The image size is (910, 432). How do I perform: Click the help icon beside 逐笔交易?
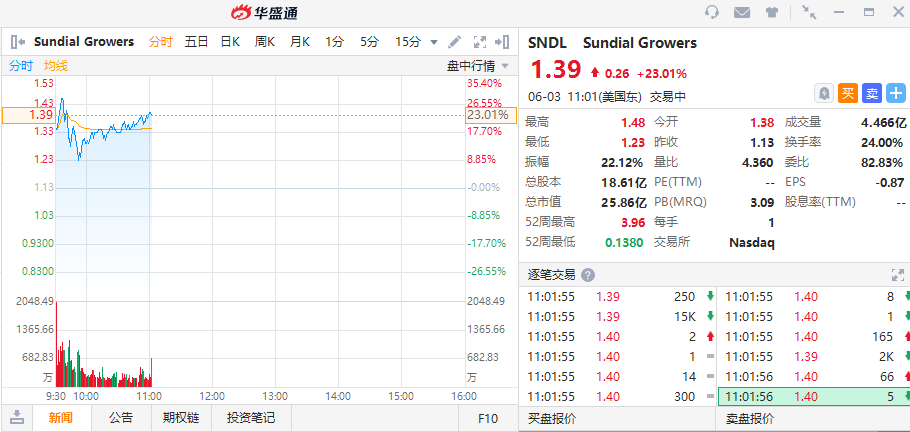tap(588, 275)
